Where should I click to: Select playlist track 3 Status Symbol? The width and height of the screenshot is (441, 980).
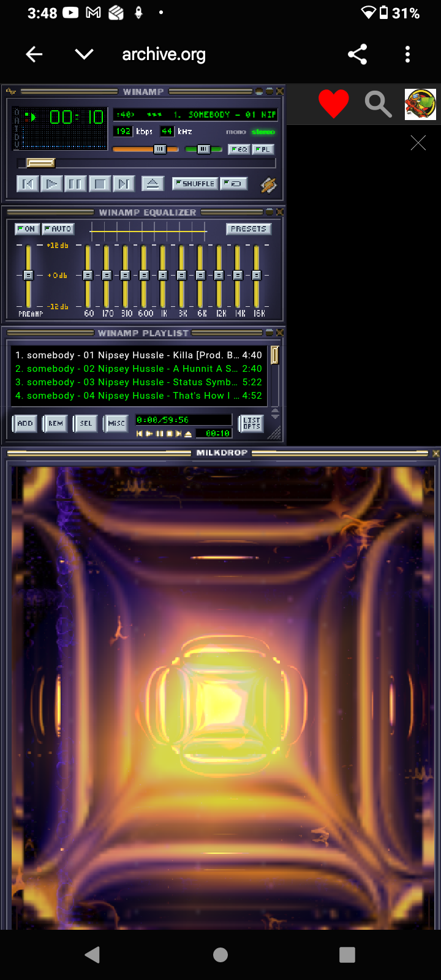pos(138,382)
